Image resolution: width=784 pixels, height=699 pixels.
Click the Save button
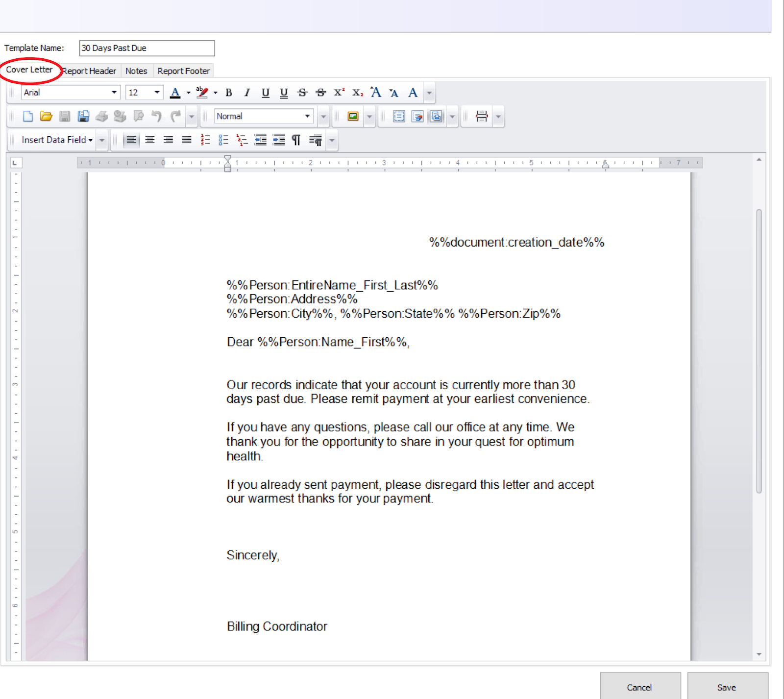click(727, 687)
